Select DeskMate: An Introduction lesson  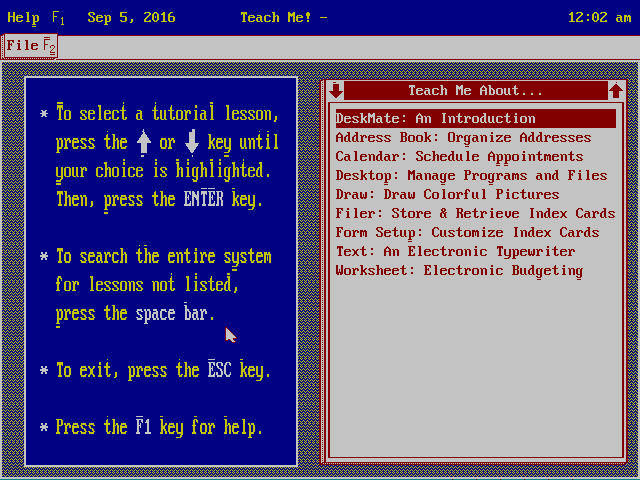[x=476, y=118]
